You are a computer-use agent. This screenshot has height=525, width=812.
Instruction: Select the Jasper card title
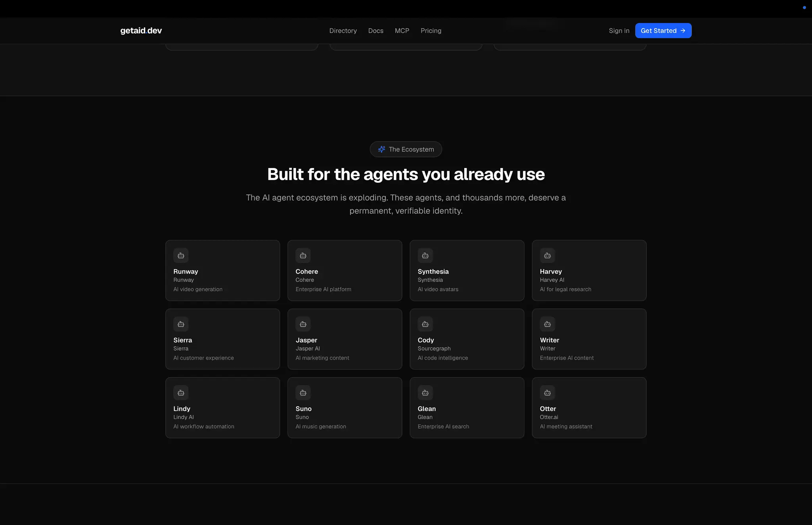coord(306,340)
